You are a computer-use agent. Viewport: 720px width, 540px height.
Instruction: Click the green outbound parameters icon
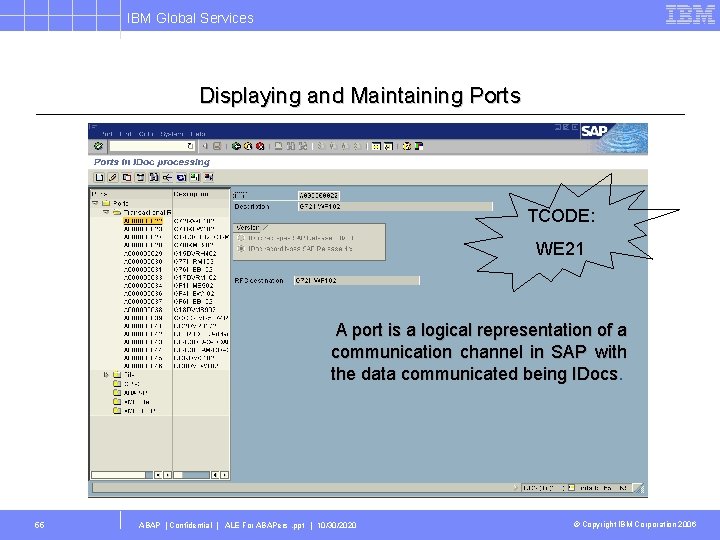195,177
